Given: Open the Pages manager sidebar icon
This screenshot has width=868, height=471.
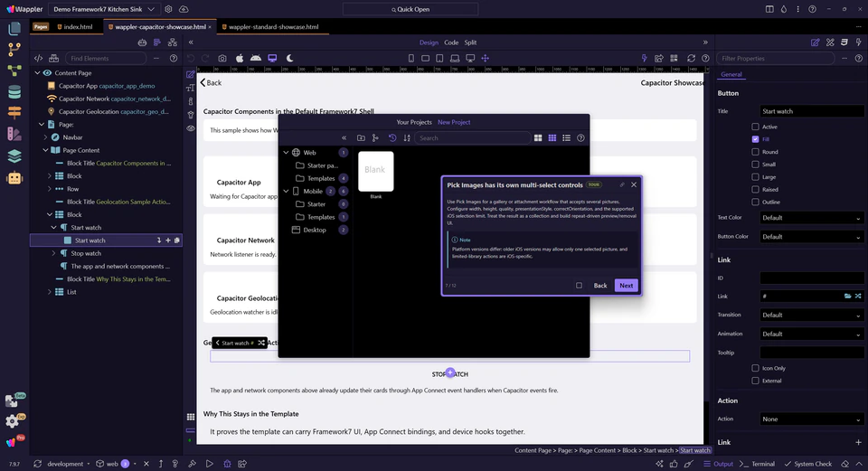Looking at the screenshot, I should point(14,28).
